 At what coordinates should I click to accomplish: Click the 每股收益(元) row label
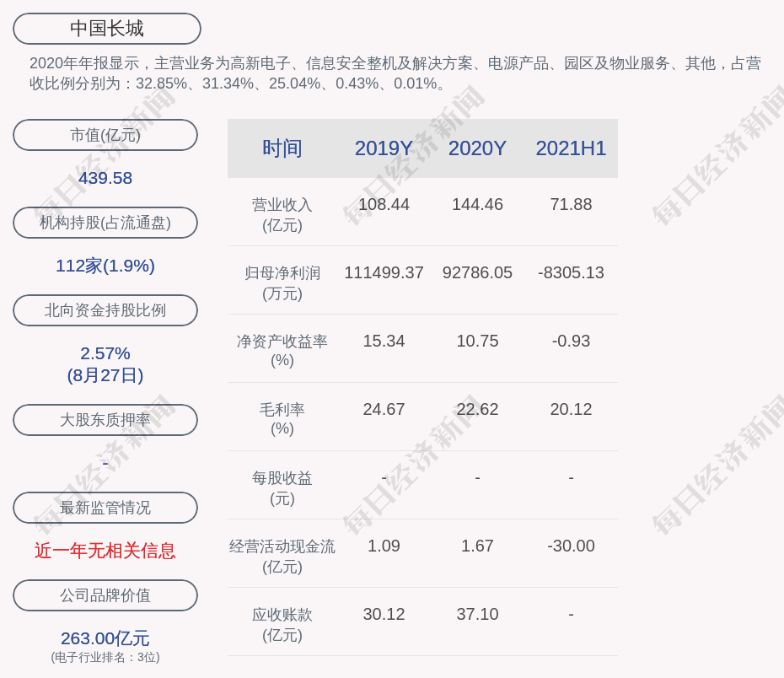[x=282, y=488]
